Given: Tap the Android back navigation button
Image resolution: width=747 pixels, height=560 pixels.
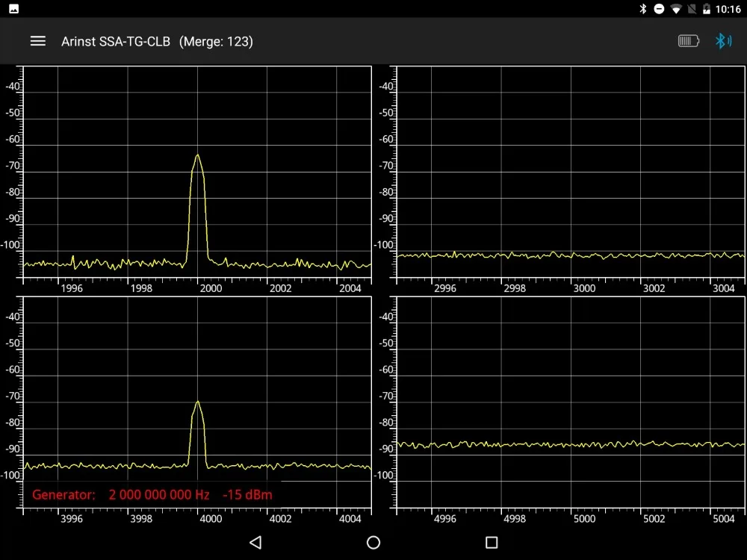Looking at the screenshot, I should [x=255, y=542].
